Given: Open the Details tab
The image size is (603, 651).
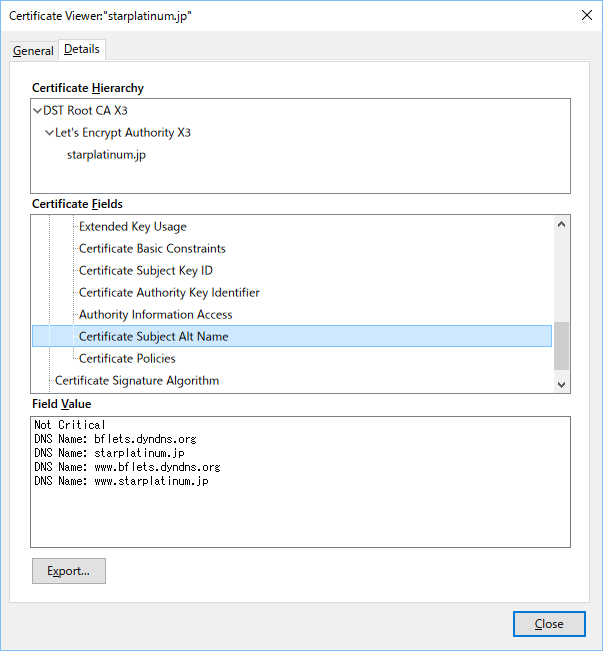Looking at the screenshot, I should [81, 50].
